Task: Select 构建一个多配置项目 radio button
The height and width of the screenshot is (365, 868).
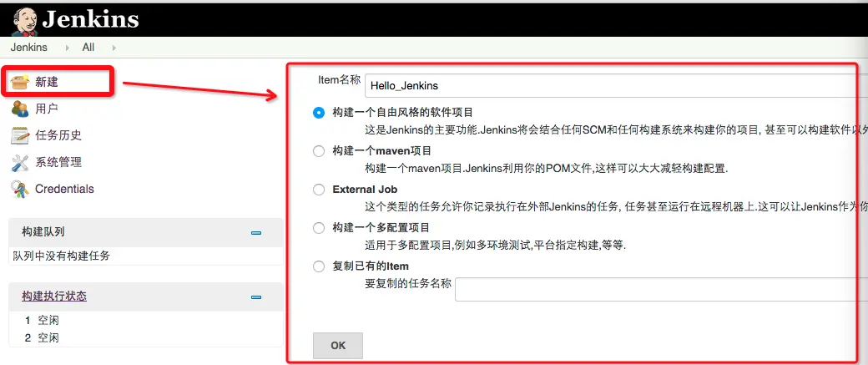Action: pyautogui.click(x=318, y=228)
